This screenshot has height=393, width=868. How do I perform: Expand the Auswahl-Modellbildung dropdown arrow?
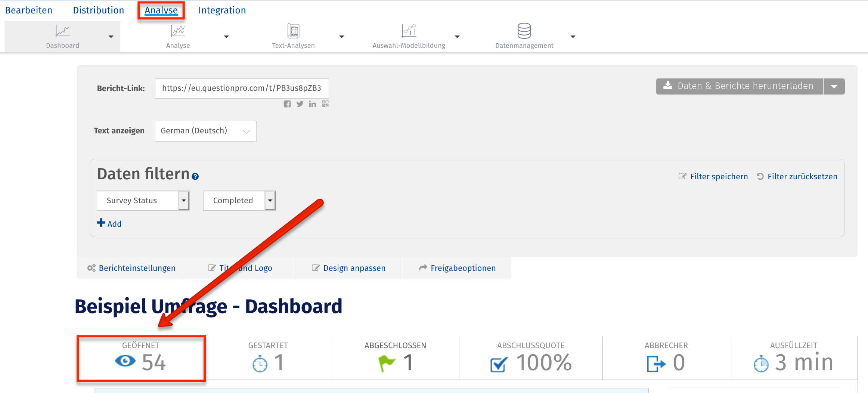[x=457, y=37]
